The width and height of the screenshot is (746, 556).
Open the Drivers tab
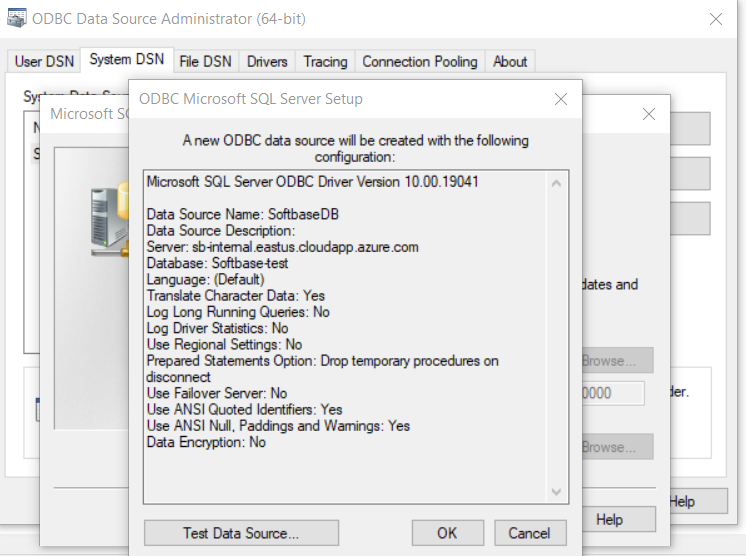(267, 61)
